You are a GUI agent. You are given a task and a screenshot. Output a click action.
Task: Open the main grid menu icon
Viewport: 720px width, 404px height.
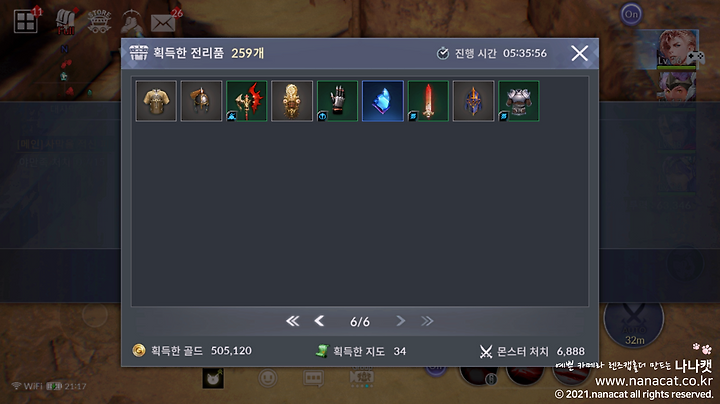pos(25,22)
